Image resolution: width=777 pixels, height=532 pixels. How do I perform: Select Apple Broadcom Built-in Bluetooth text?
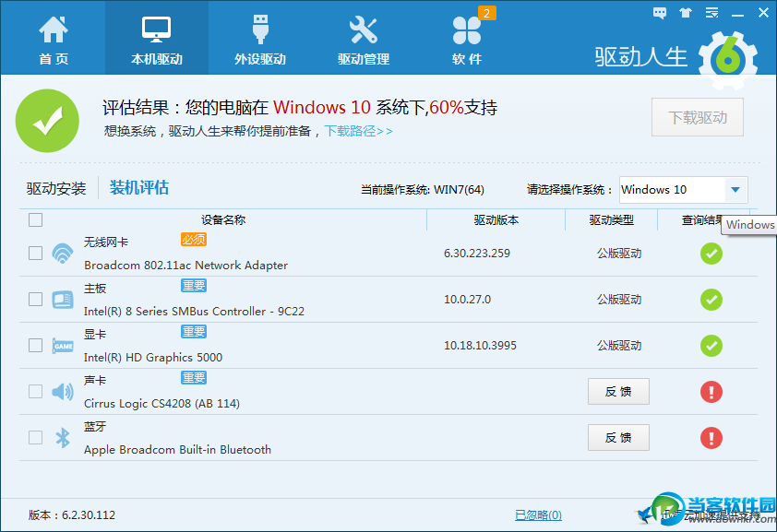(x=177, y=449)
